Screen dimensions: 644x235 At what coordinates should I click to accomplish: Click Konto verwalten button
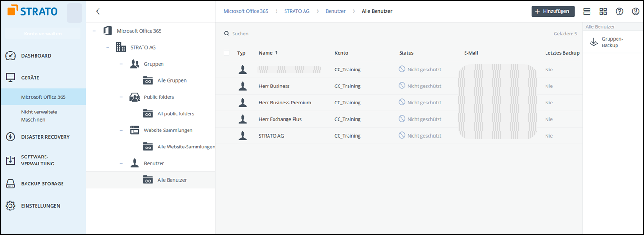click(x=43, y=34)
